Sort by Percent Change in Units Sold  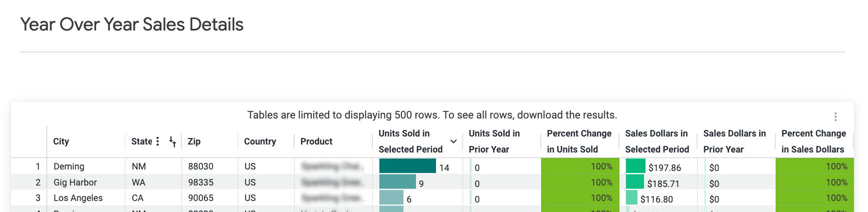579,141
